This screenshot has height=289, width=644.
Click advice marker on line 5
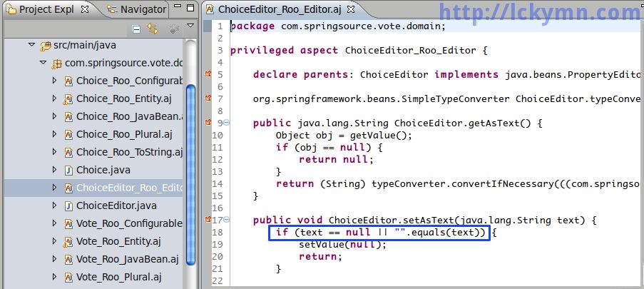coord(208,73)
